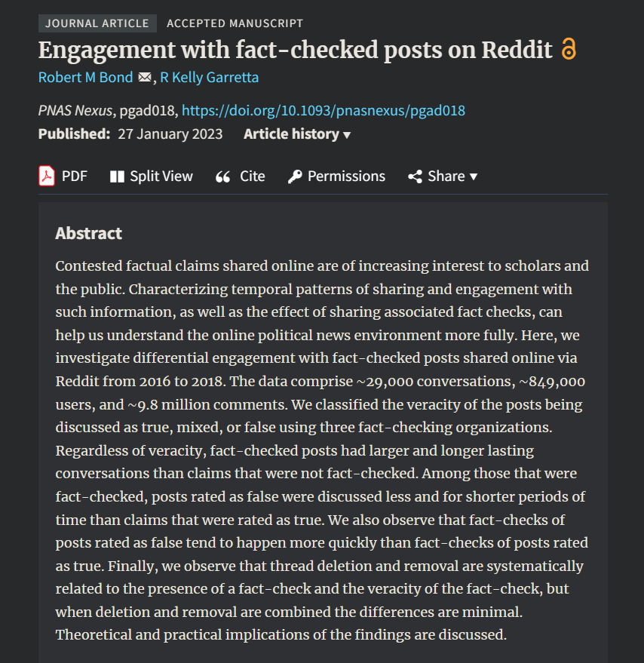This screenshot has width=644, height=663.
Task: Open author link R Kelly Garretta
Action: pyautogui.click(x=210, y=78)
